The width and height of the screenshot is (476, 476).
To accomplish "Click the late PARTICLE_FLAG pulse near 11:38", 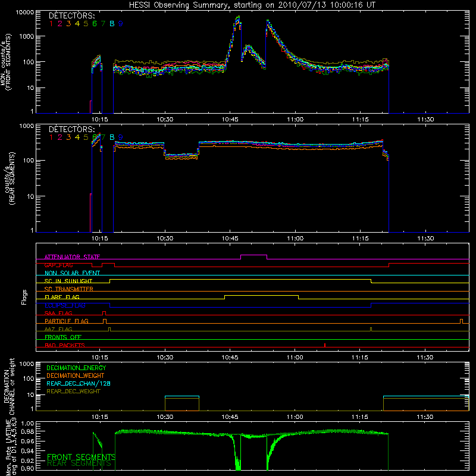I will coord(462,321).
